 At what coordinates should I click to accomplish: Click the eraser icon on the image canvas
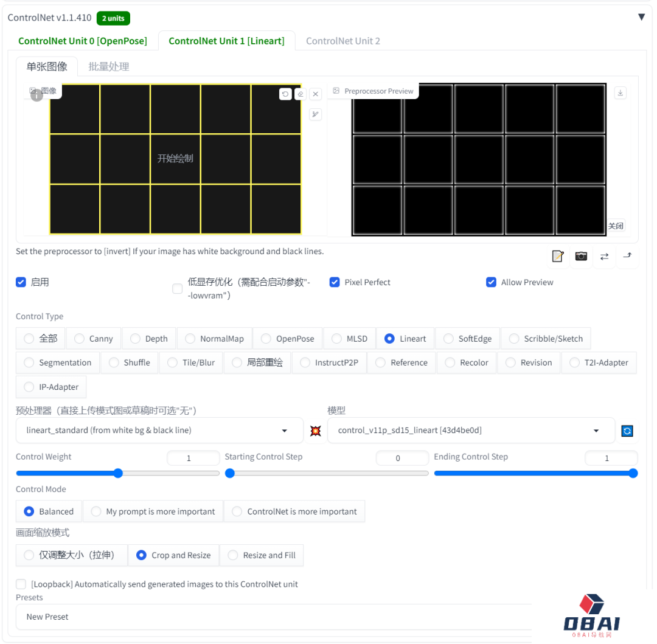pyautogui.click(x=301, y=94)
